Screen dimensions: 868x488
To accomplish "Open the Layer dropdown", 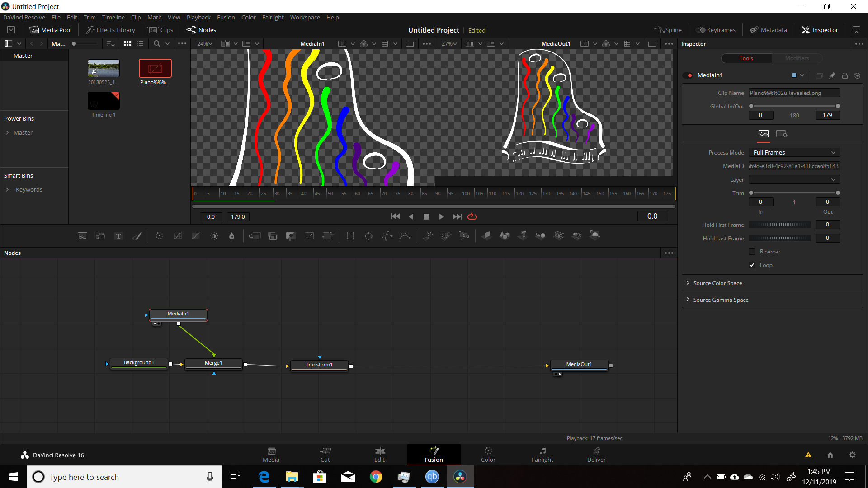I will coord(794,180).
